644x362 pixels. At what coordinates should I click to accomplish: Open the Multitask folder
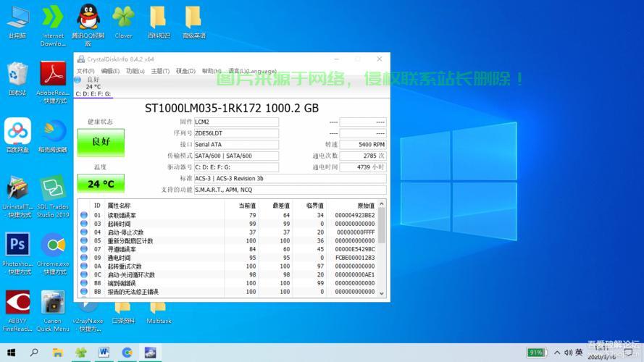click(x=159, y=314)
